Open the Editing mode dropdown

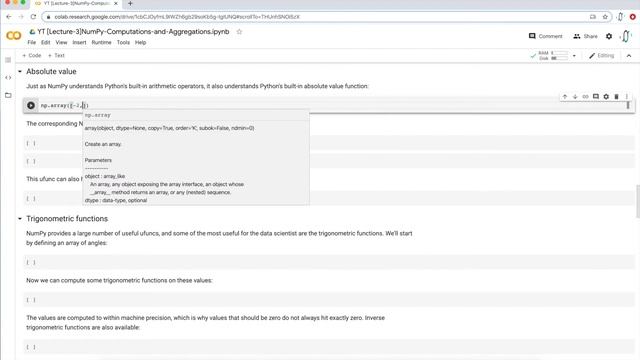click(601, 56)
